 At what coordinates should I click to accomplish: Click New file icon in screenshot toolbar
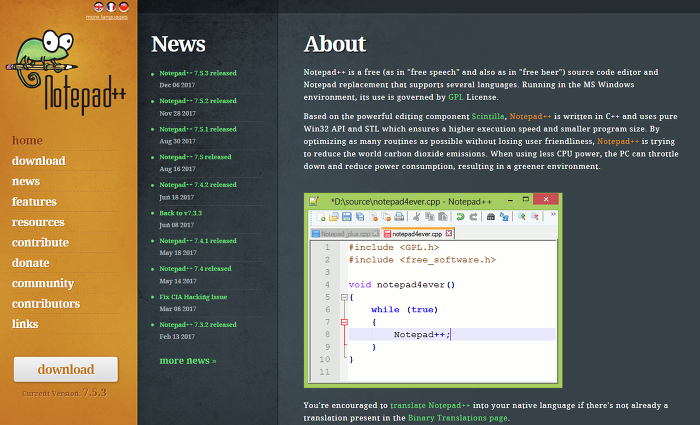pos(321,217)
